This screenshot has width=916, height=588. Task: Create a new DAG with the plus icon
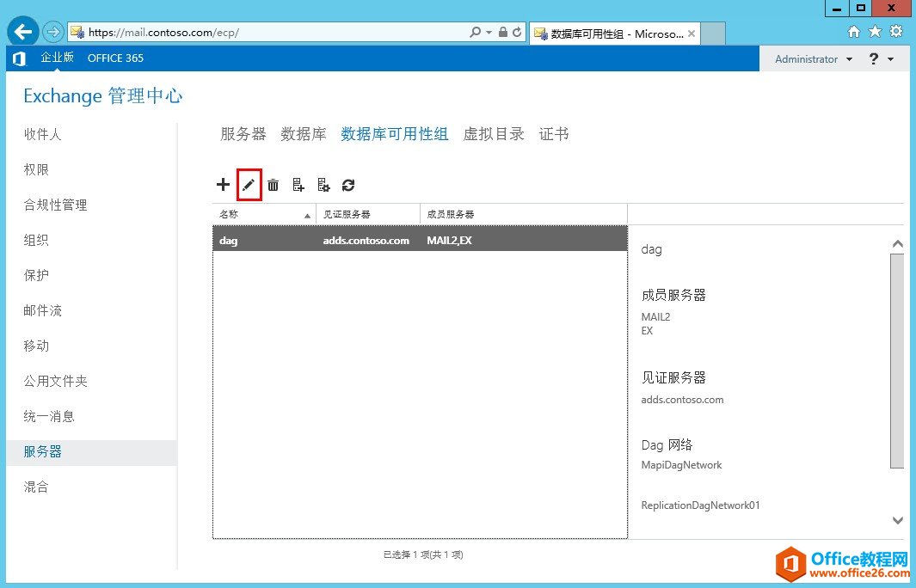[223, 184]
